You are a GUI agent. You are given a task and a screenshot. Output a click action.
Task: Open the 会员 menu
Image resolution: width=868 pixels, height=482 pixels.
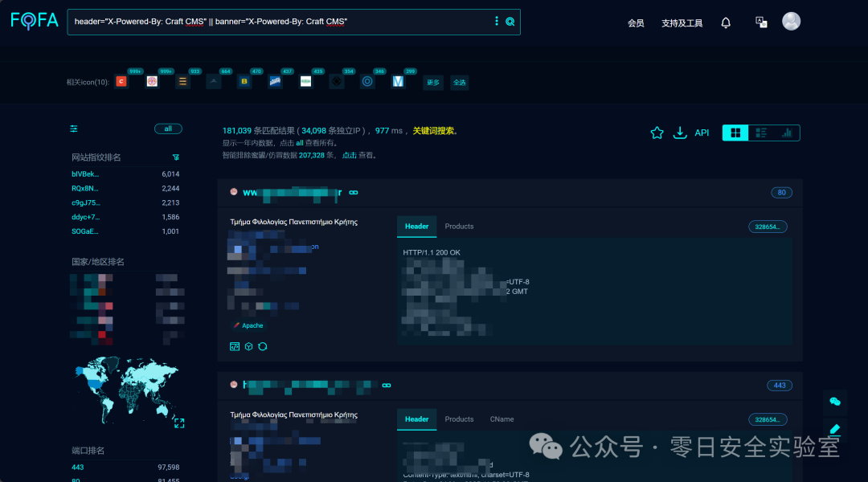636,23
